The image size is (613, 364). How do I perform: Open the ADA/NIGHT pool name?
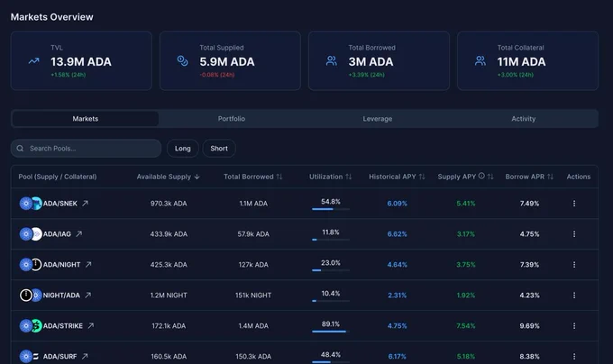coord(62,264)
